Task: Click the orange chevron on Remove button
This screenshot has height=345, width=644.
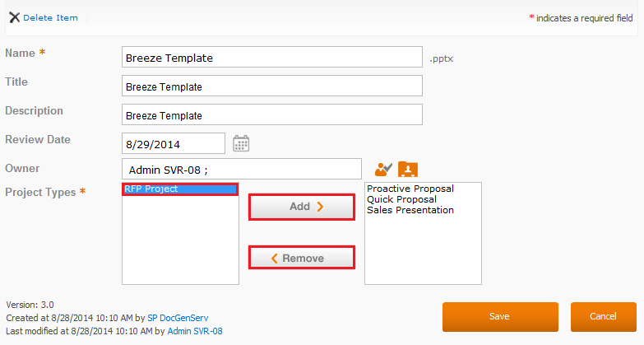Action: click(x=275, y=259)
